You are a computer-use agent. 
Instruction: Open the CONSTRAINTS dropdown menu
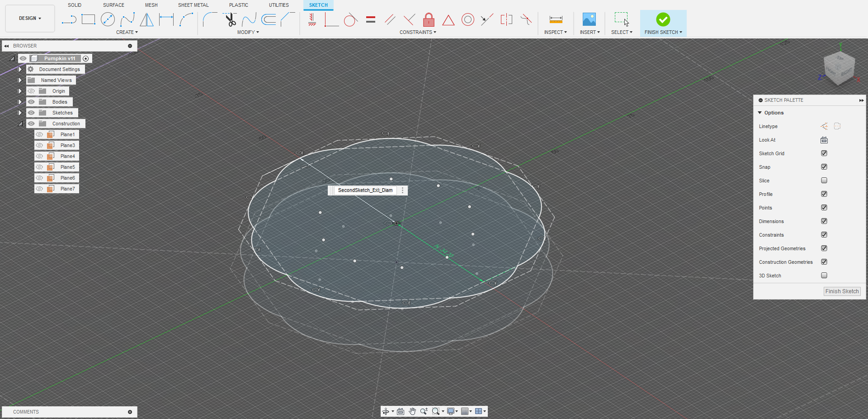(x=418, y=32)
